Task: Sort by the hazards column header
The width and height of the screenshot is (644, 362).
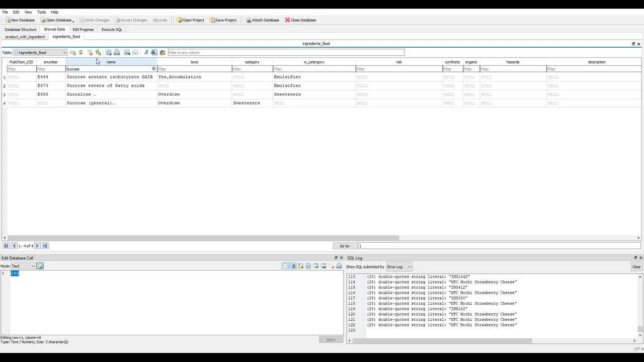Action: pos(513,62)
